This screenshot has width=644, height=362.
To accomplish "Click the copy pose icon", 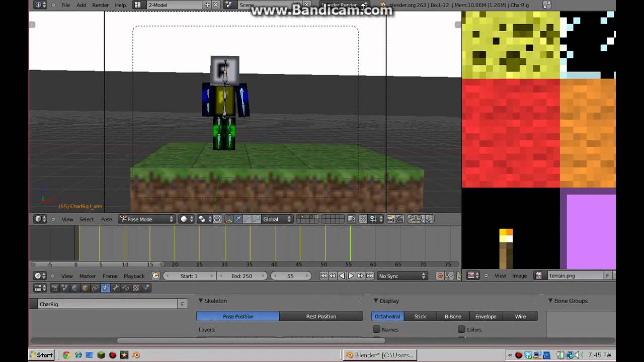I will pos(411,219).
